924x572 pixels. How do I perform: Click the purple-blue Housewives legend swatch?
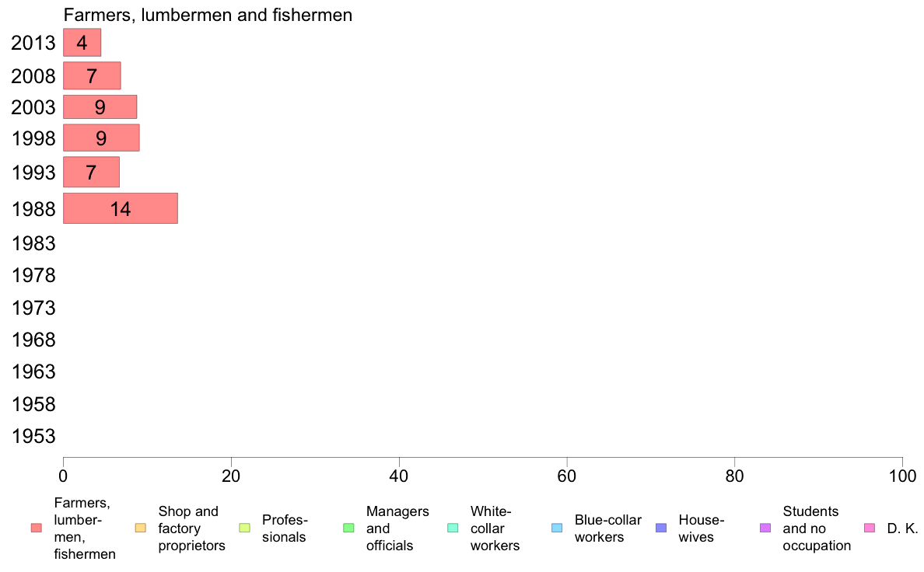pos(661,528)
